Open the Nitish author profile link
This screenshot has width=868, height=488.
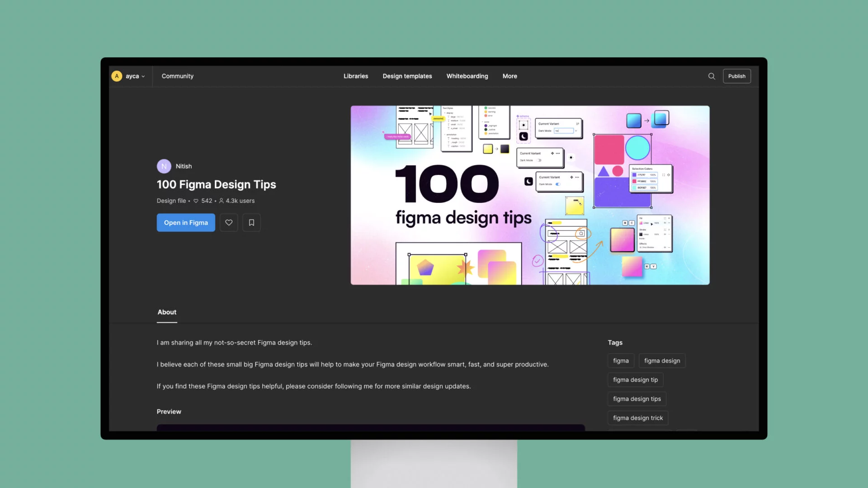tap(184, 166)
